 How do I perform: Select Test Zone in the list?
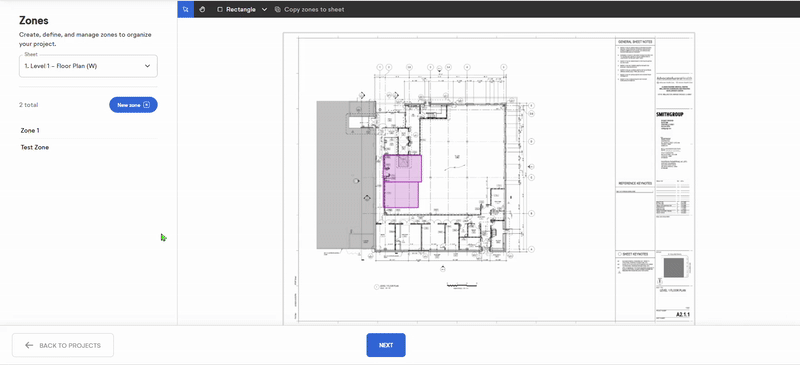coord(88,147)
